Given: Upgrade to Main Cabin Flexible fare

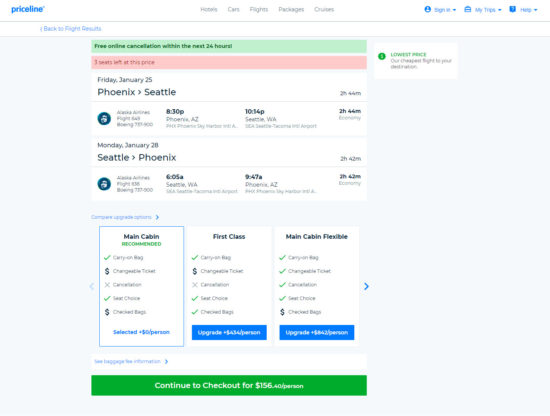Looking at the screenshot, I should click(x=317, y=333).
